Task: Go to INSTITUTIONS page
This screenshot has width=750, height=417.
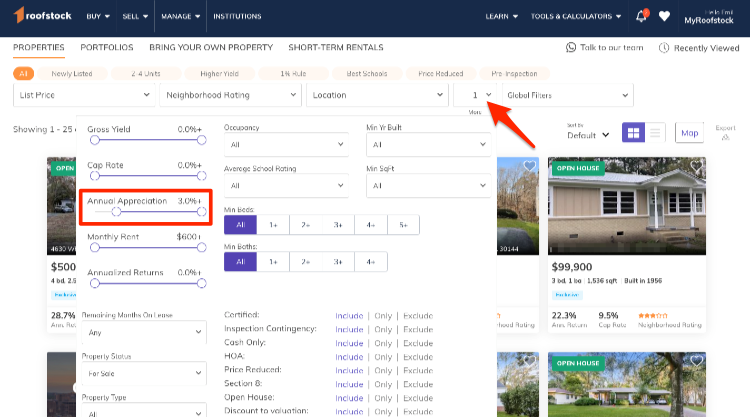Action: tap(237, 16)
